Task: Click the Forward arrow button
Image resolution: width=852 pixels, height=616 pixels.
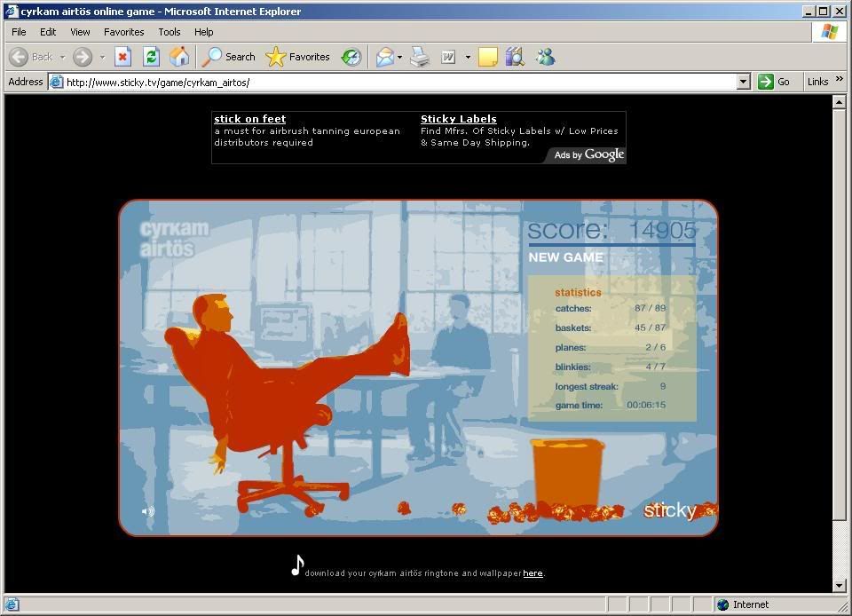Action: coord(83,57)
